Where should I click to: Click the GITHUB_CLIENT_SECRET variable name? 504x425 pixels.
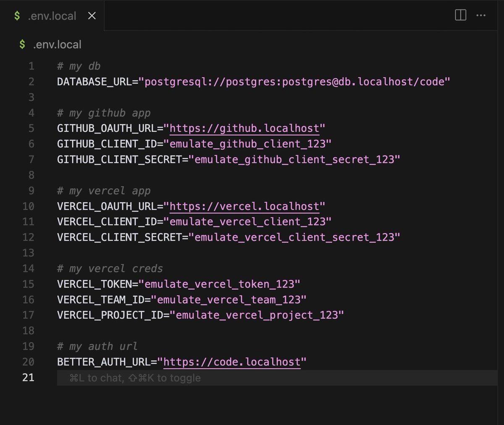click(120, 160)
